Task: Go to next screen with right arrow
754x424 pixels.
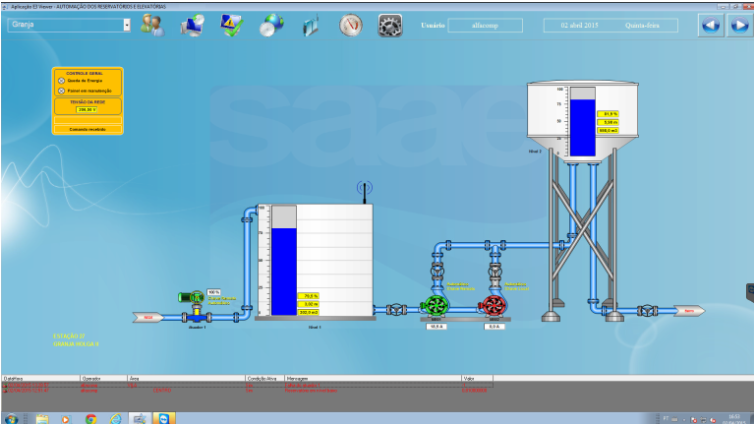Action: 738,26
